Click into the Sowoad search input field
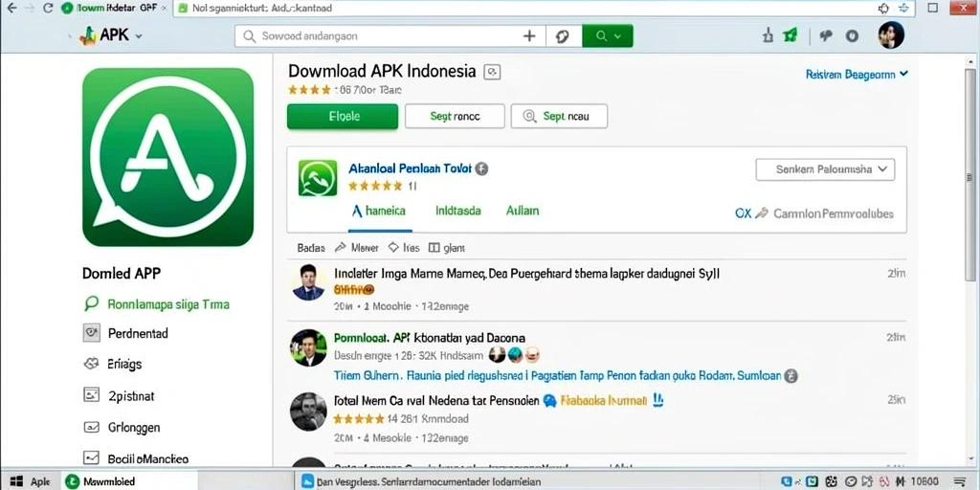Viewport: 980px width, 490px height. 378,36
